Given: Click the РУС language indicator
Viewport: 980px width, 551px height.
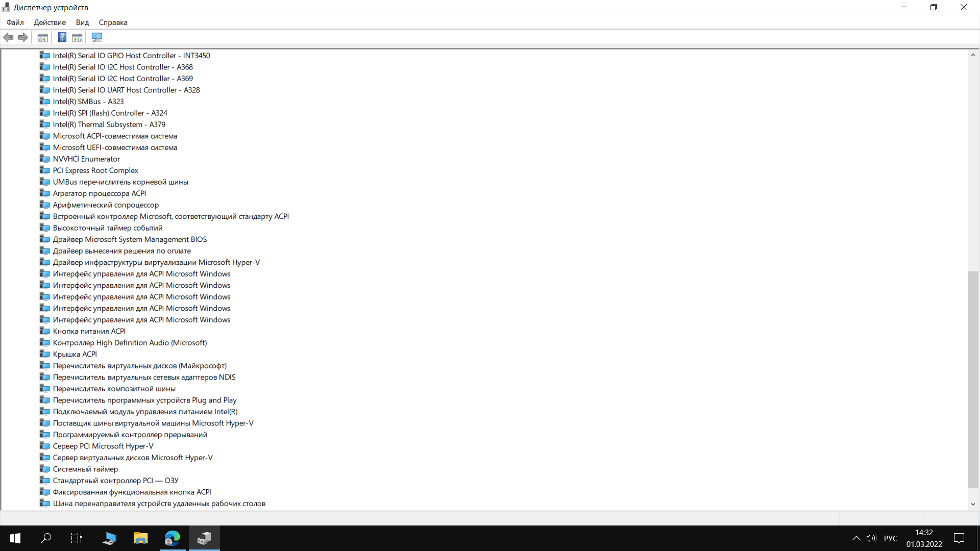Looking at the screenshot, I should coord(890,538).
